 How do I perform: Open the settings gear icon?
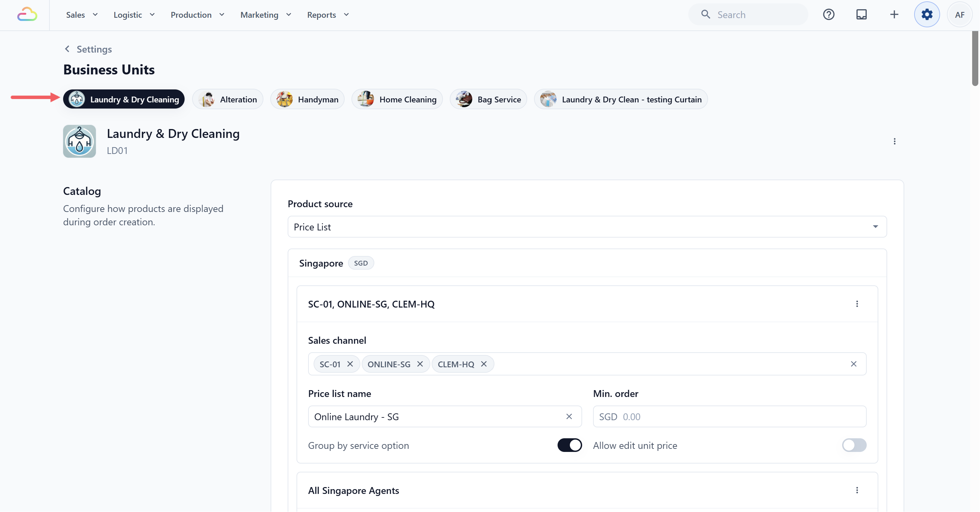tap(927, 14)
